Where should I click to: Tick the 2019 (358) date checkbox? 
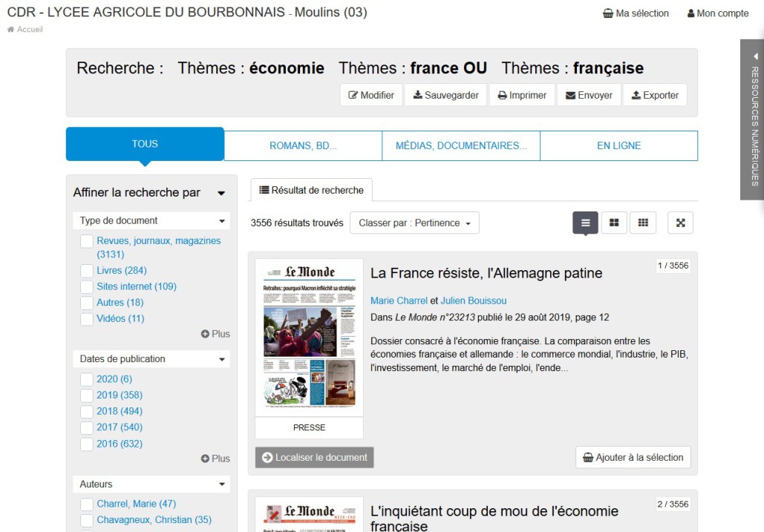87,395
